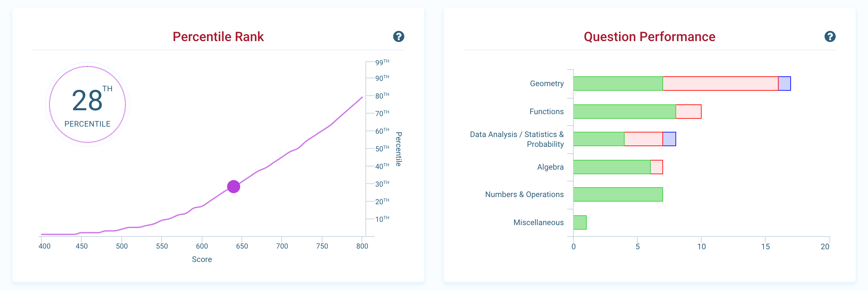This screenshot has height=291, width=868.
Task: Click the red Algebra bar segment
Action: coord(657,167)
